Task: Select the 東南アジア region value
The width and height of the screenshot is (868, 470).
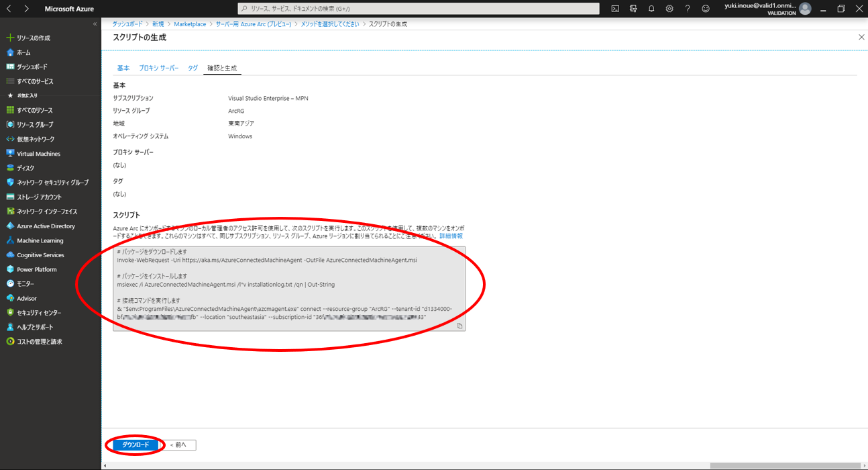Action: pos(241,124)
